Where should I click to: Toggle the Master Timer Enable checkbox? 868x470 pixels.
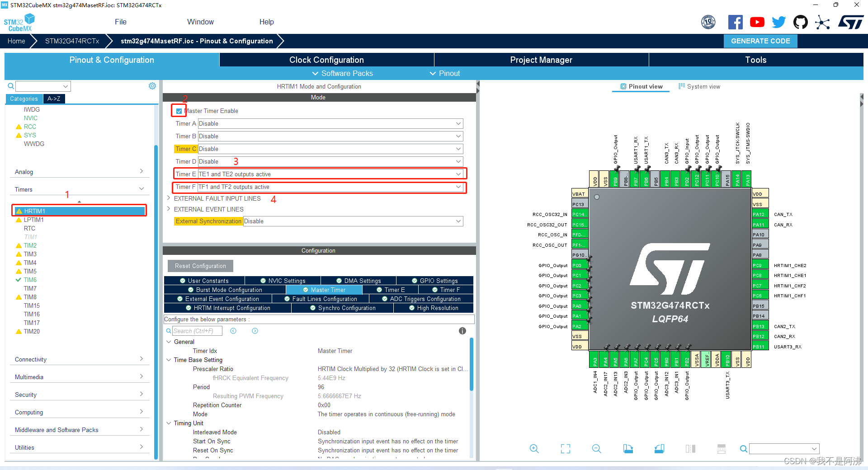tap(179, 111)
